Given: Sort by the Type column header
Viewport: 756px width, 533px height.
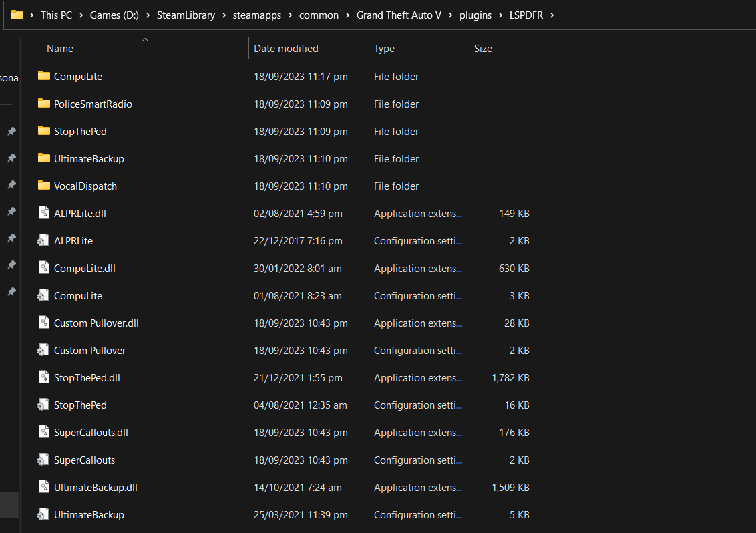Looking at the screenshot, I should (384, 49).
